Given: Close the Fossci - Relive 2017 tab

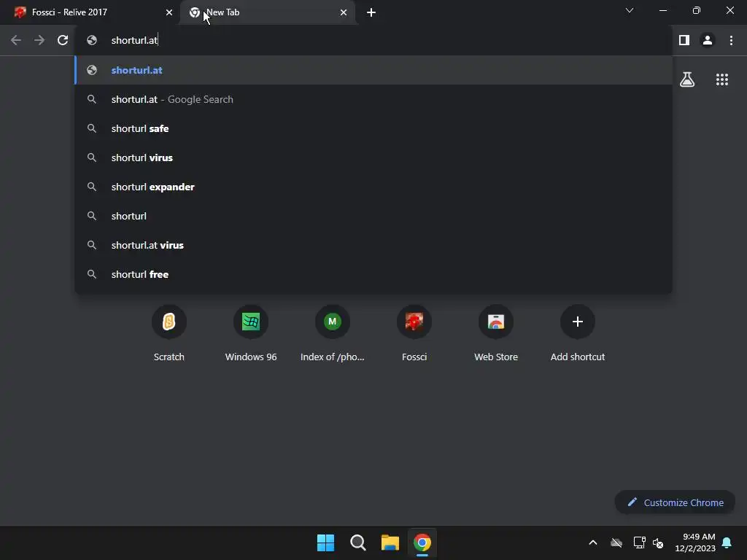Looking at the screenshot, I should 169,12.
